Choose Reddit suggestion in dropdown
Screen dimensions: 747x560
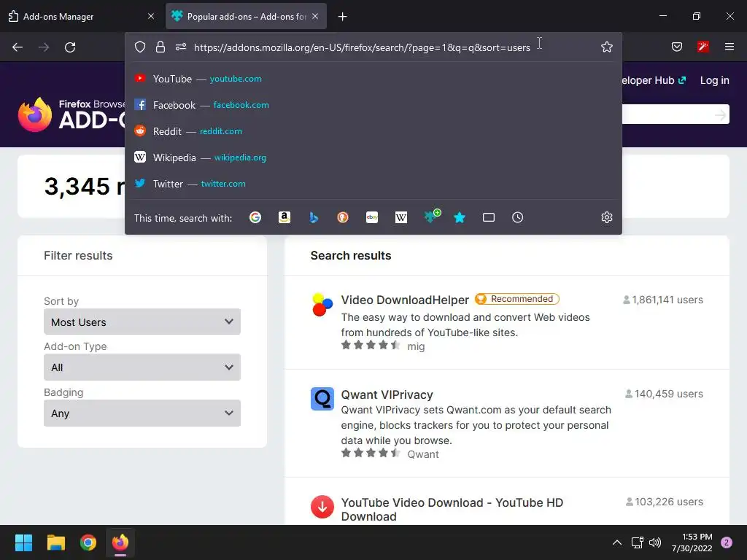coord(373,131)
